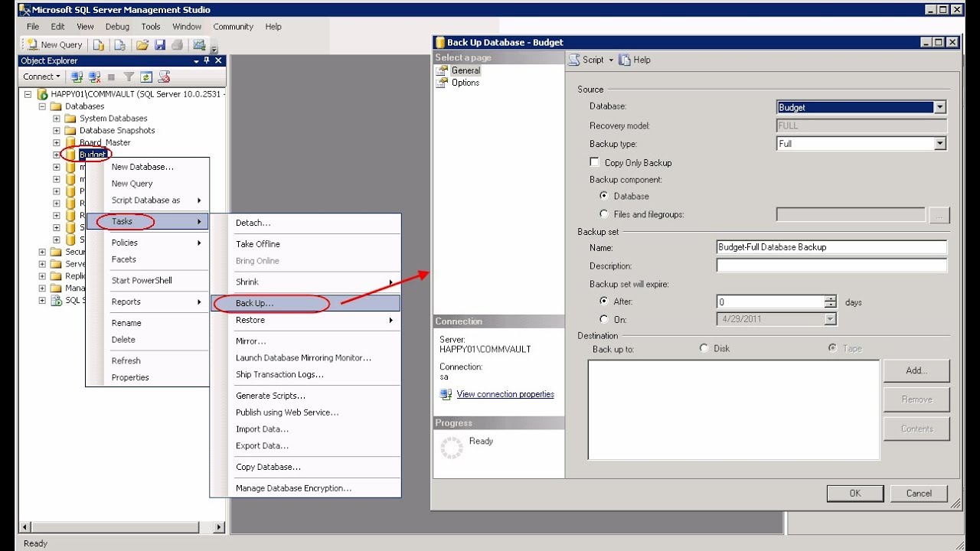Choose Back Up... in Tasks submenu
980x551 pixels.
tap(305, 303)
